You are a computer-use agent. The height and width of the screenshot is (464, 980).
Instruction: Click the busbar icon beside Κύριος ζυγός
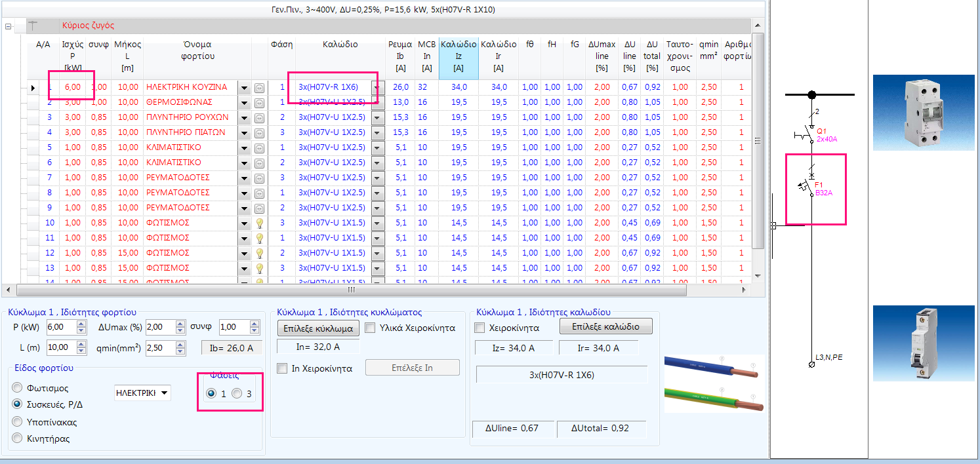click(x=33, y=26)
